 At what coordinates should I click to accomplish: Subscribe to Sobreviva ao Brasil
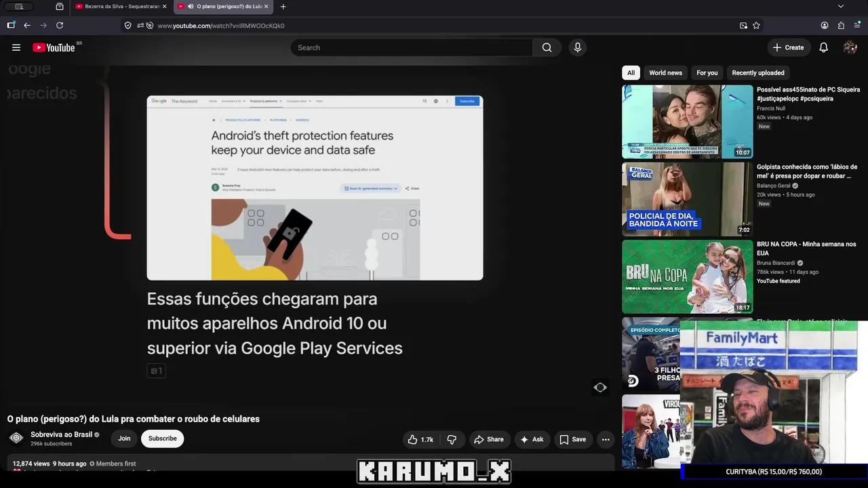point(163,439)
